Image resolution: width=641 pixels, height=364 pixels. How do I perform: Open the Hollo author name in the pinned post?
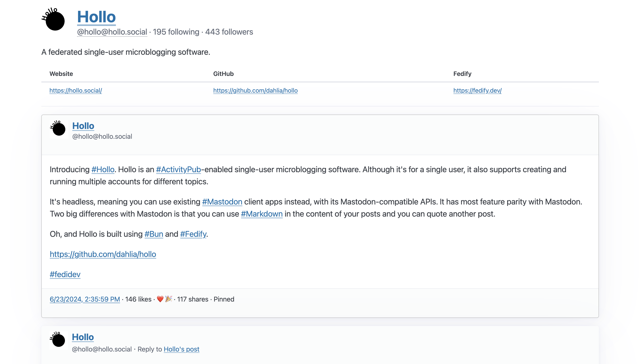pyautogui.click(x=83, y=126)
